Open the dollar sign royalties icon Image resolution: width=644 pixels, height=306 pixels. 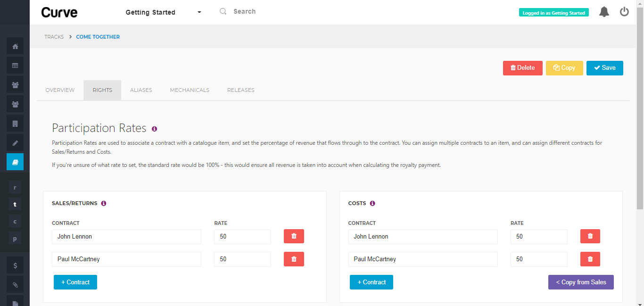(15, 265)
